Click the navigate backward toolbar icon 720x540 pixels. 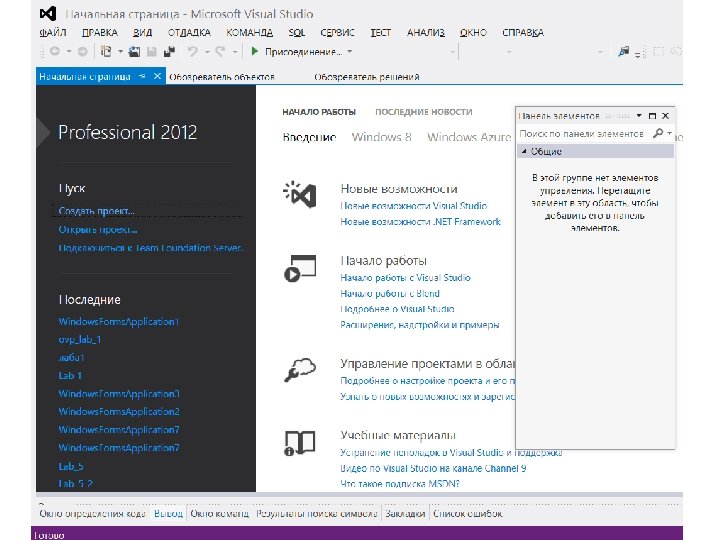coord(55,51)
